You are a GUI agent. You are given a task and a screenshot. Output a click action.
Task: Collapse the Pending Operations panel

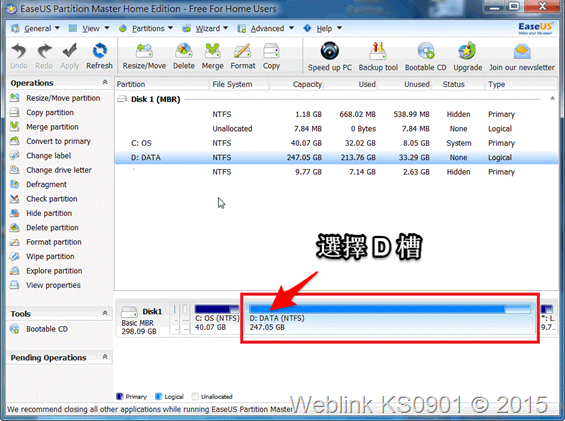(x=105, y=357)
